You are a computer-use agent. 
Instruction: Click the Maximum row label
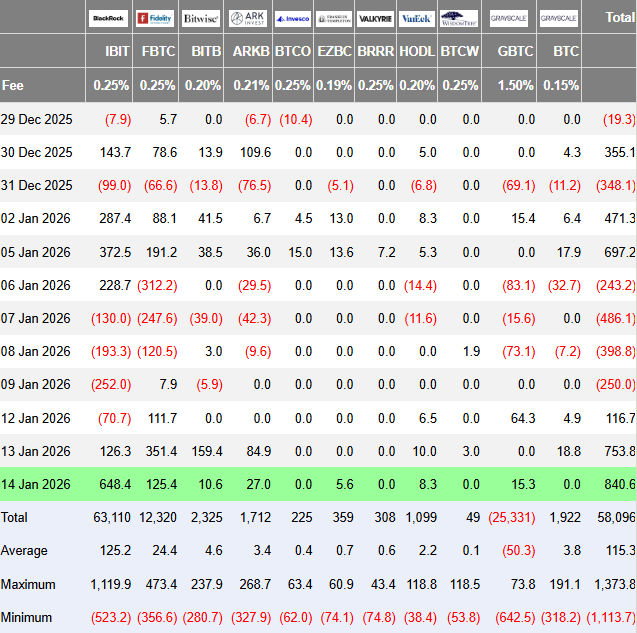pyautogui.click(x=29, y=584)
